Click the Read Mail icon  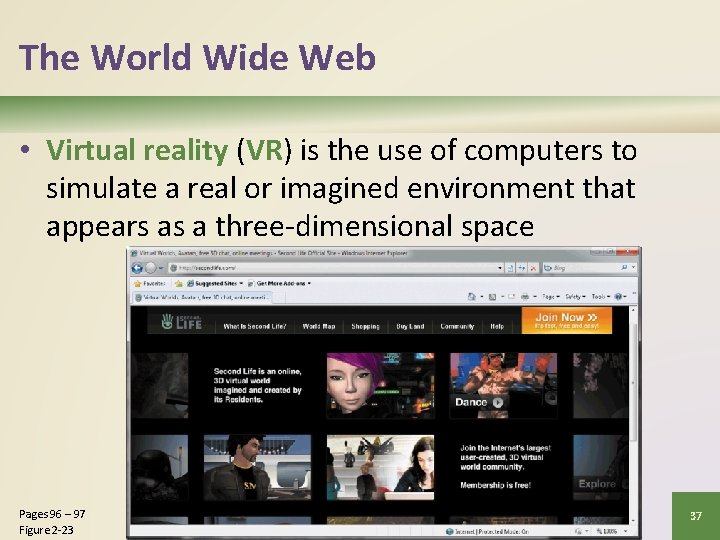tap(512, 297)
